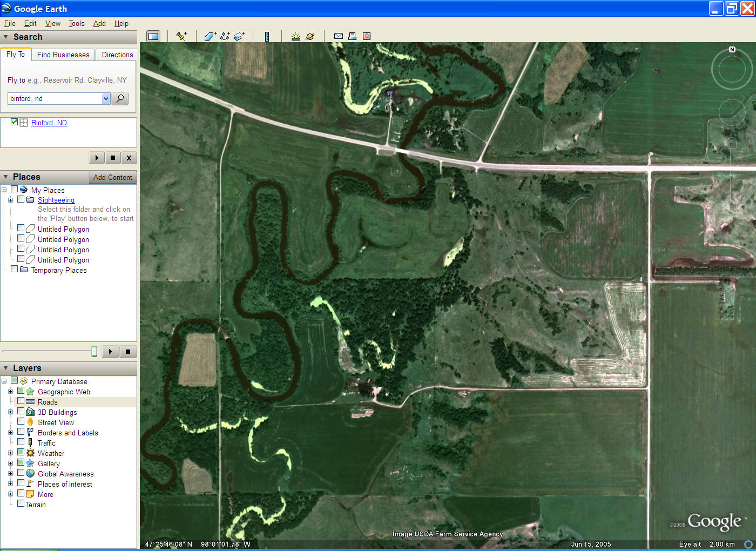This screenshot has width=756, height=551.
Task: Click the Move joystick navigation control
Action: (x=732, y=112)
